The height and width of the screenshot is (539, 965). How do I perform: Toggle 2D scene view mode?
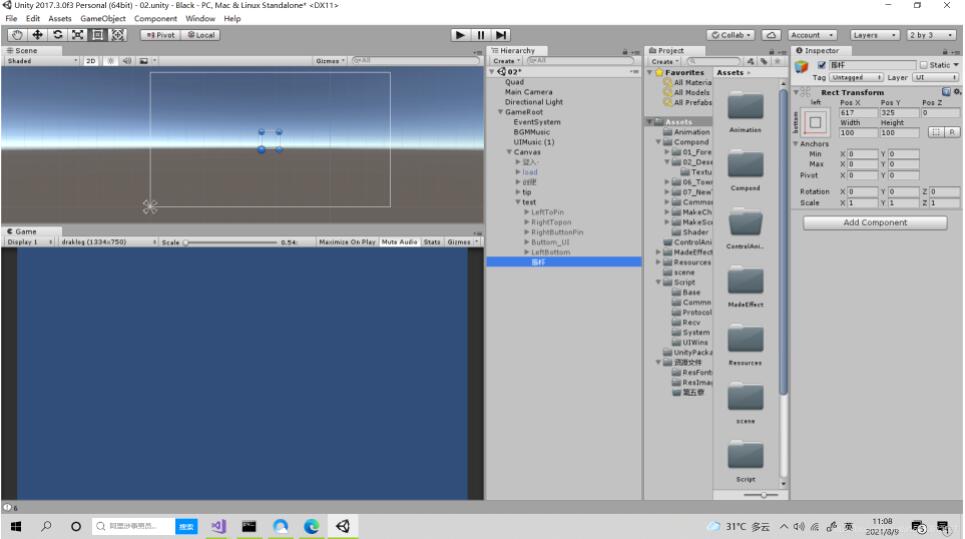point(91,61)
